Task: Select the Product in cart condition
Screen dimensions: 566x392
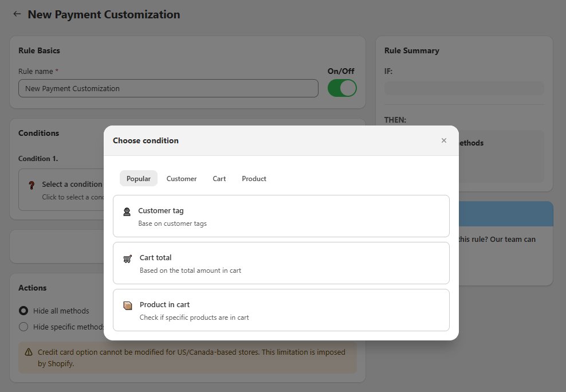Action: [281, 310]
